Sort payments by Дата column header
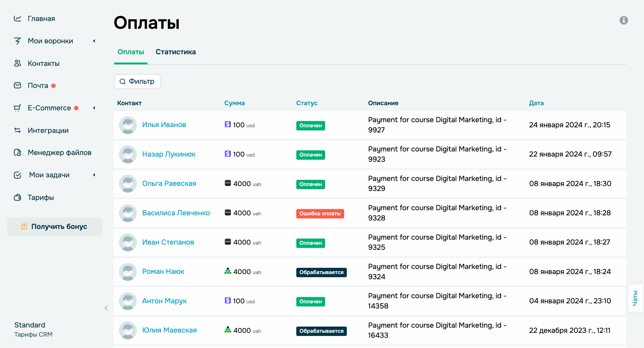This screenshot has width=644, height=348. 536,103
